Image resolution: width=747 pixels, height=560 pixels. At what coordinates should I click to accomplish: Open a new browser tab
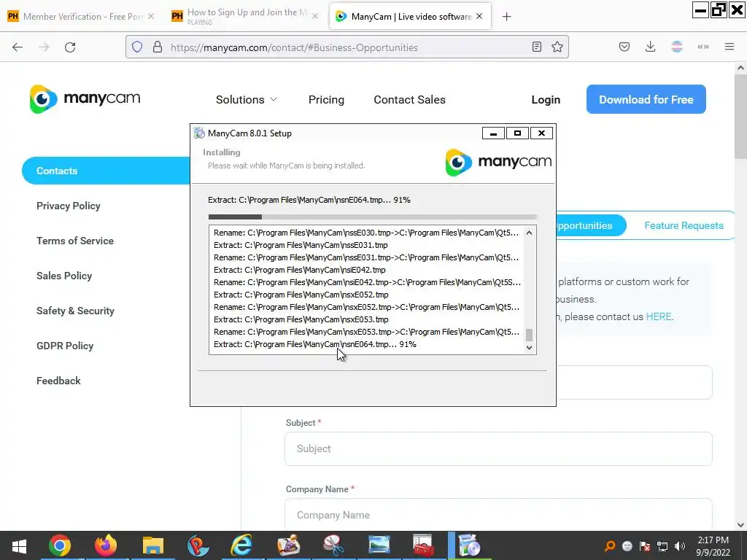(506, 17)
